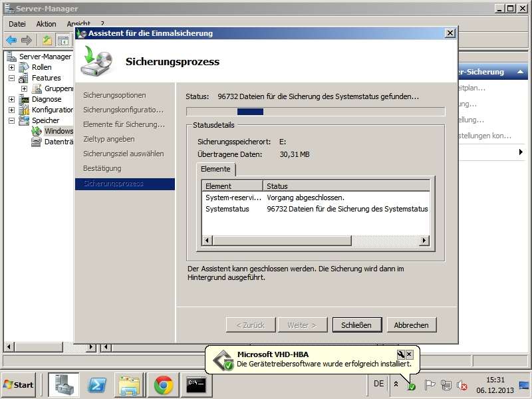The image size is (532, 399).
Task: Open the Aktion menu
Action: point(46,24)
